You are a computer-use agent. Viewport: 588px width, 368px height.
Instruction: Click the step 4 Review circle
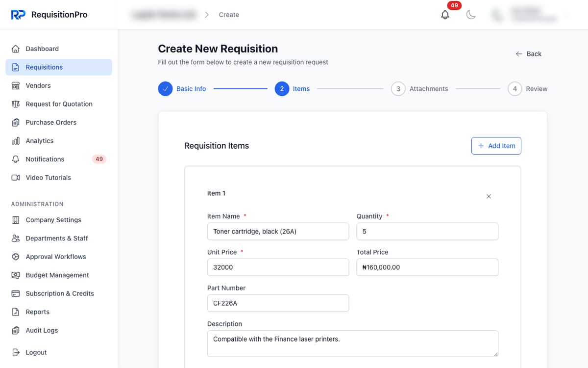pyautogui.click(x=515, y=89)
